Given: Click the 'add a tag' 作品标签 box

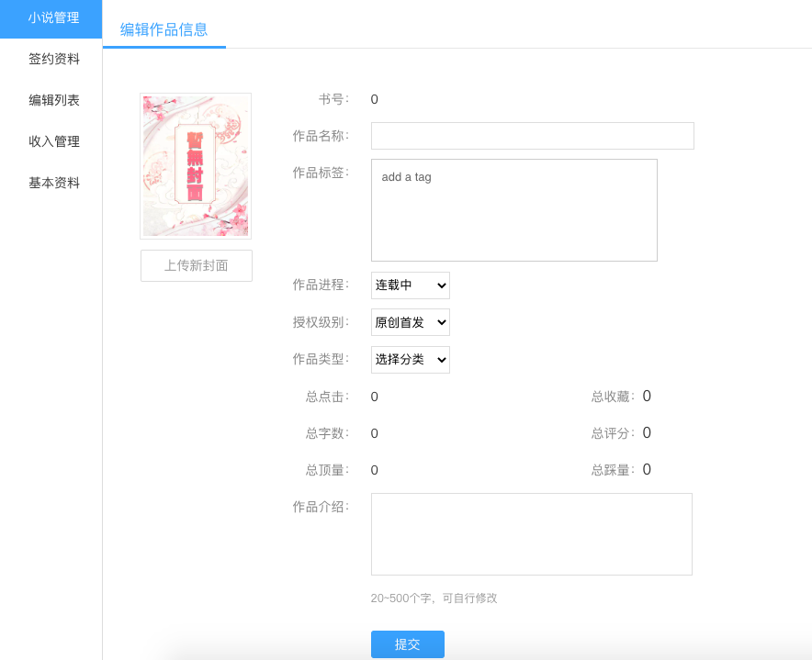Looking at the screenshot, I should tap(513, 210).
